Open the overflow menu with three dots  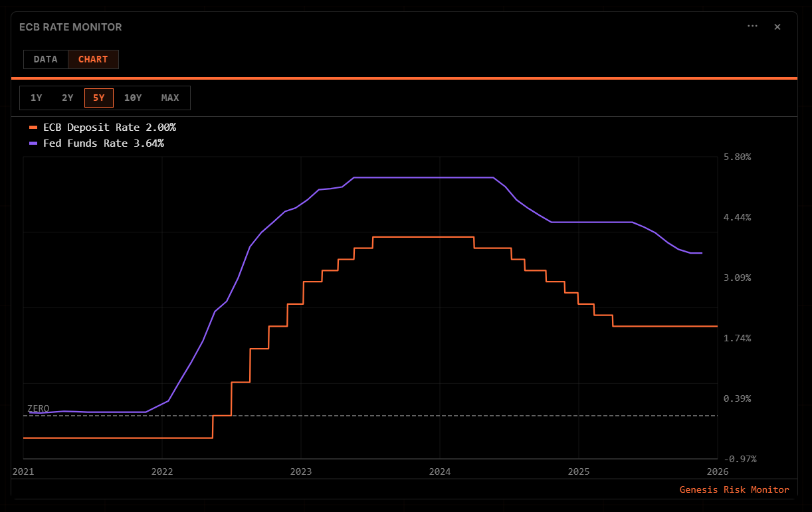click(752, 26)
